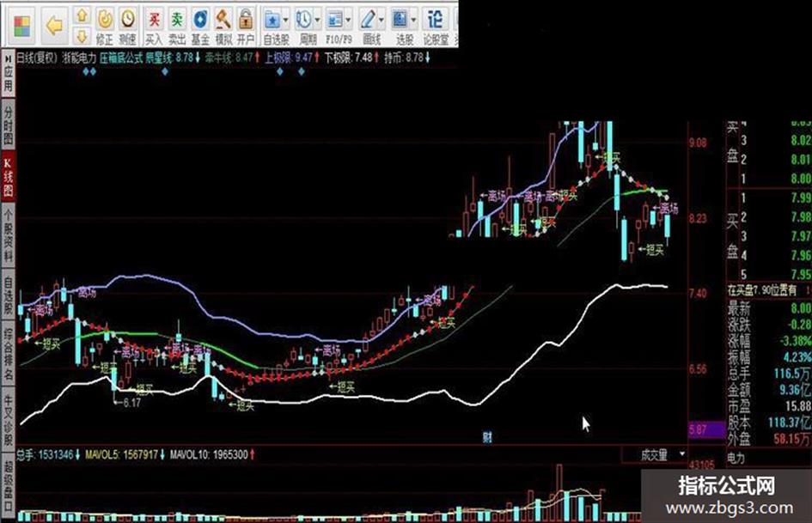Expand the 选股 dropdown arrow

click(413, 21)
